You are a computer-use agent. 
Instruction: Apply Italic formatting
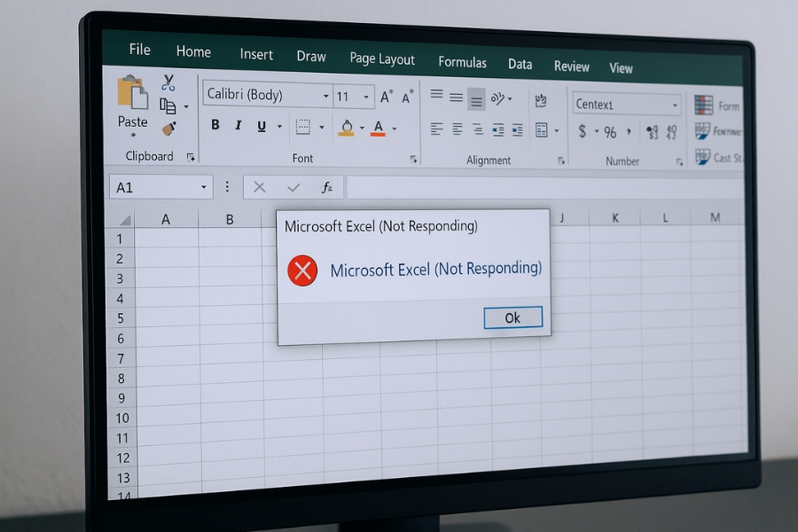[x=237, y=125]
